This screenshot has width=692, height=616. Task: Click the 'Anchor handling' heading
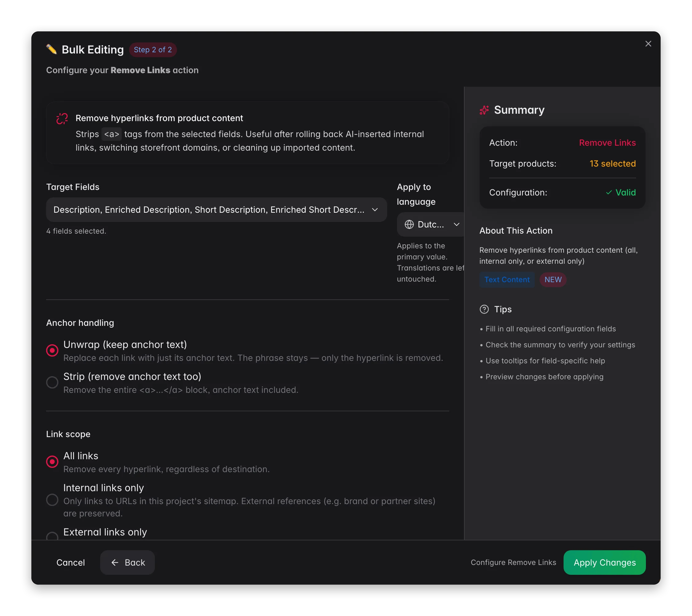click(x=80, y=323)
